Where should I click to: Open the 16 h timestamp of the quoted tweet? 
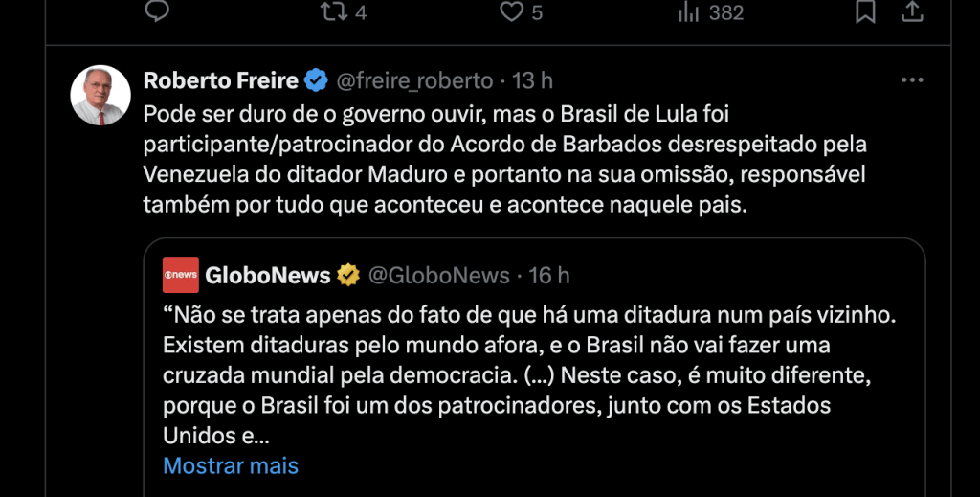coord(549,276)
